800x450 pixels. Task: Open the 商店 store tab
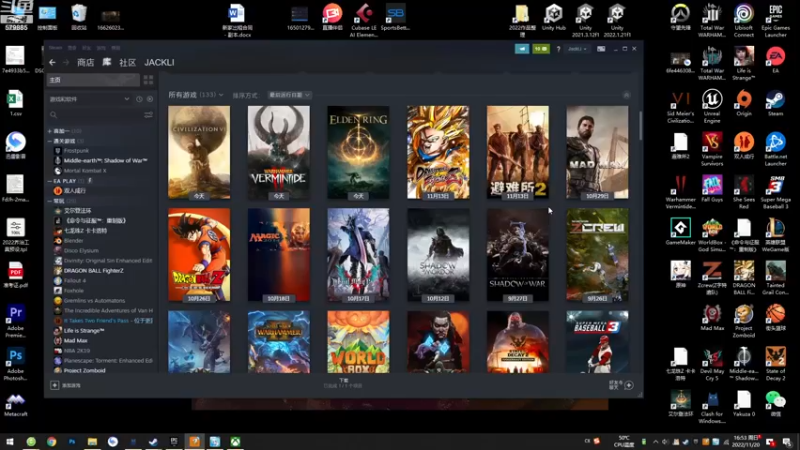pyautogui.click(x=85, y=62)
